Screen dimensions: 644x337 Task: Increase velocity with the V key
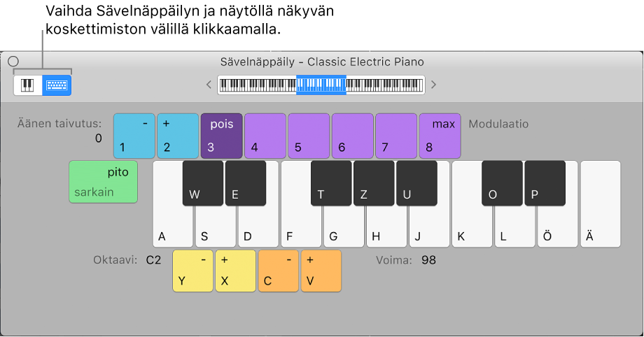pyautogui.click(x=321, y=271)
